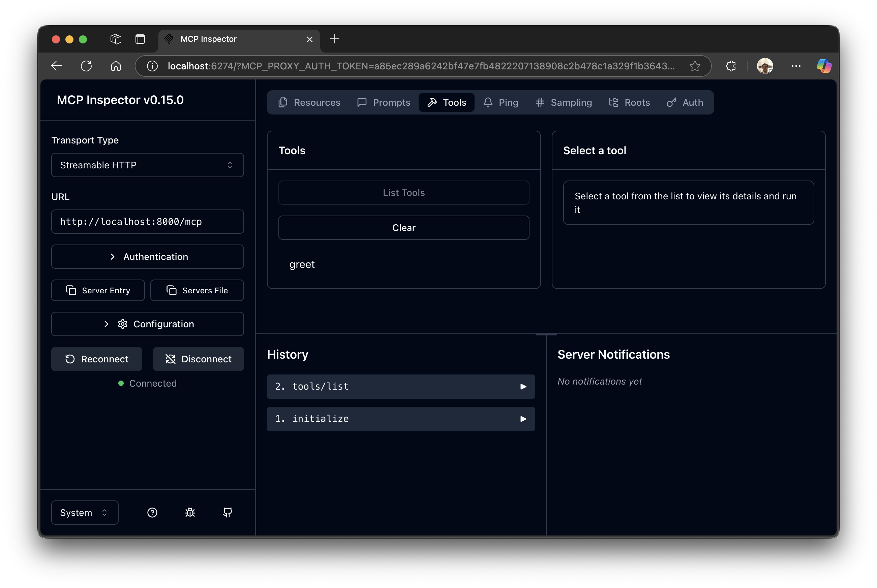
Task: Click the Reconnect button
Action: [x=97, y=359]
